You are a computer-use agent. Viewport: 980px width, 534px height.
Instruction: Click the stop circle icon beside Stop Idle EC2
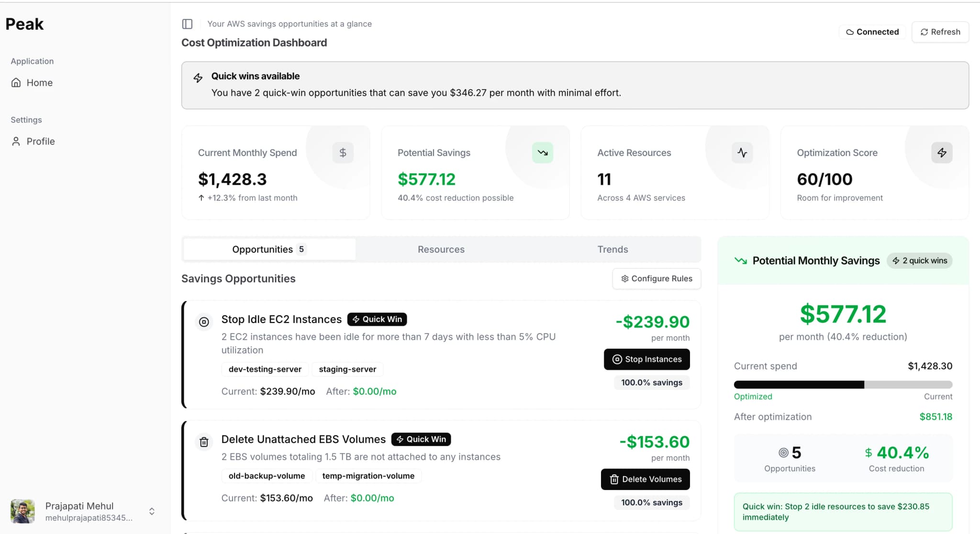click(x=204, y=322)
